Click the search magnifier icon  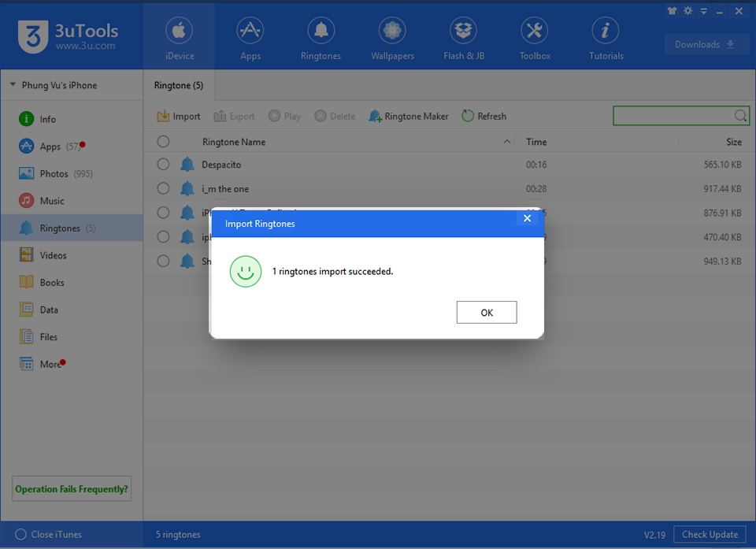[x=740, y=116]
